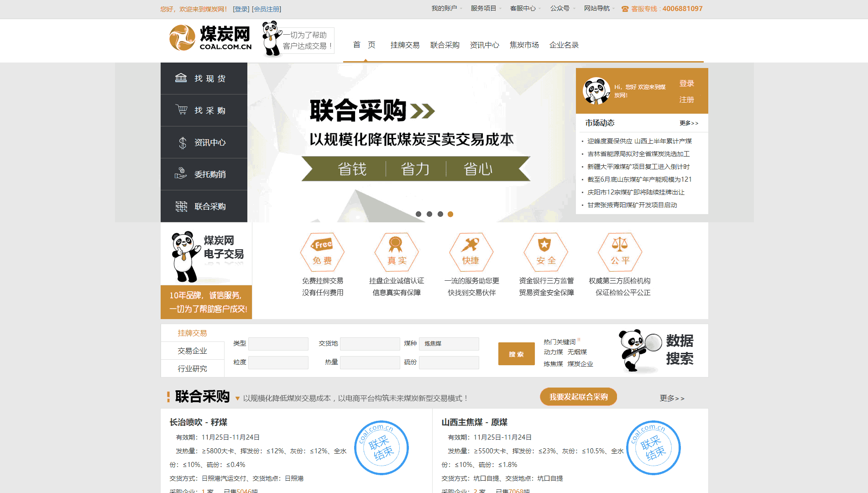Click hot keyword 煤炭企业
The image size is (868, 493).
[x=580, y=364]
